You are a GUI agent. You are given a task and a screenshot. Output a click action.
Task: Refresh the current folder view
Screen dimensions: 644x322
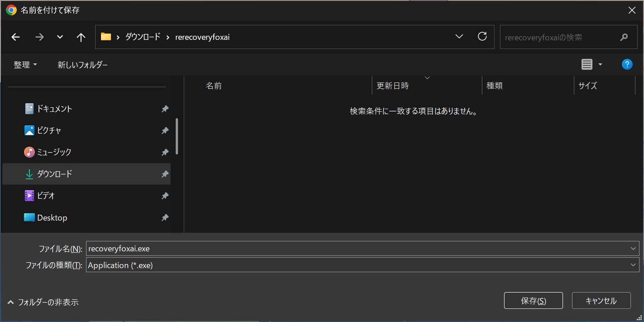(x=482, y=37)
